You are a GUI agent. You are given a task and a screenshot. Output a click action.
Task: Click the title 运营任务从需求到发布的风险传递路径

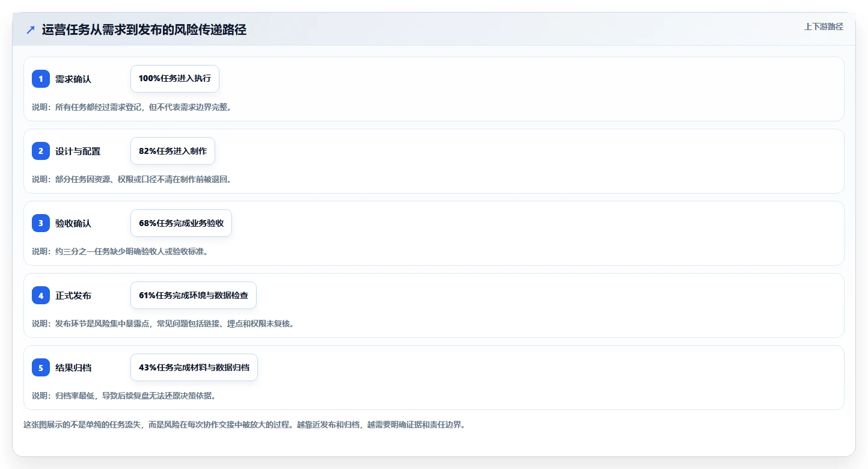pos(144,30)
